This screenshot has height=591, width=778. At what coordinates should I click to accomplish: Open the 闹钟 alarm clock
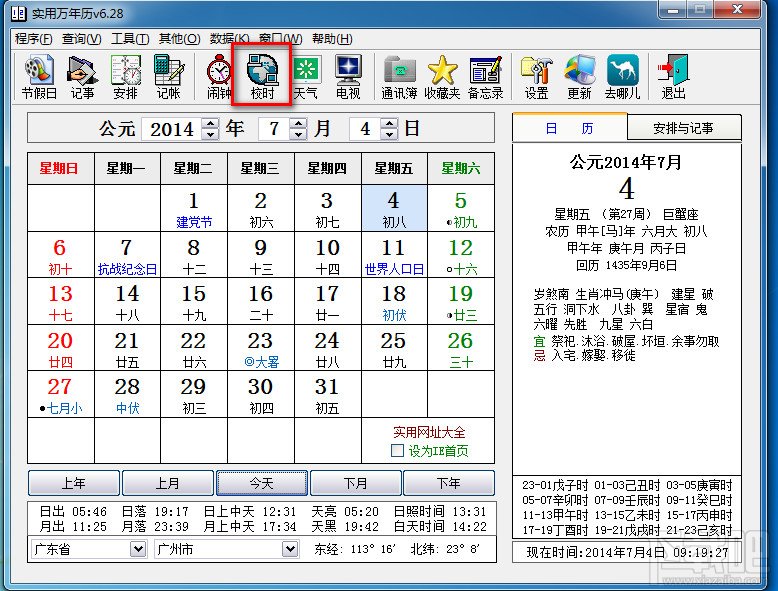219,77
